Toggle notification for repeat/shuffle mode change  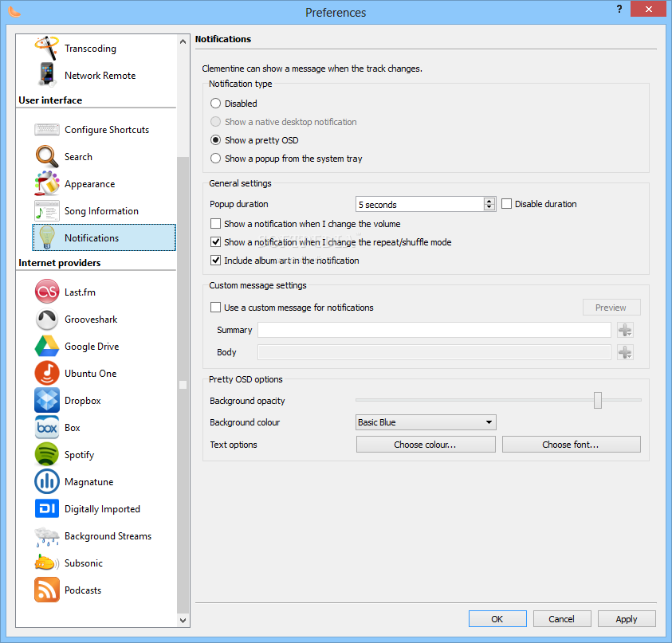(215, 242)
